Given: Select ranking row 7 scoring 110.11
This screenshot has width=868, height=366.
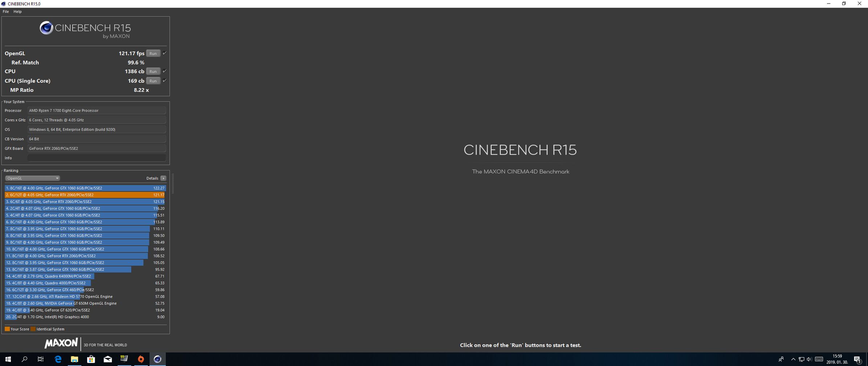Looking at the screenshot, I should 85,229.
